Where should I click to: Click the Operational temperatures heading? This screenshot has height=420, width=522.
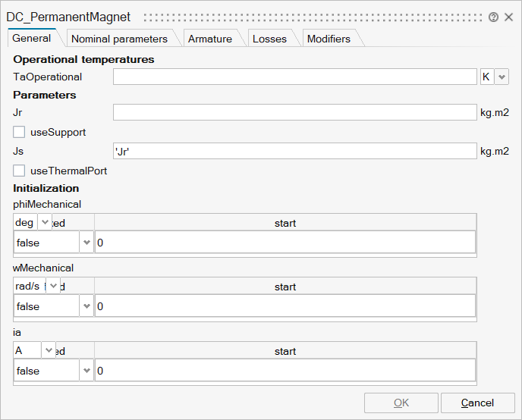[83, 59]
